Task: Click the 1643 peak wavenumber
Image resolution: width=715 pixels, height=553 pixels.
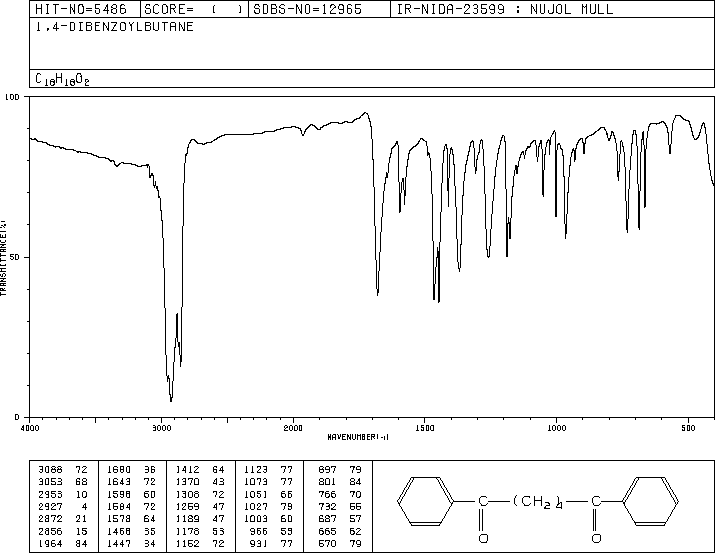Action: pyautogui.click(x=119, y=482)
